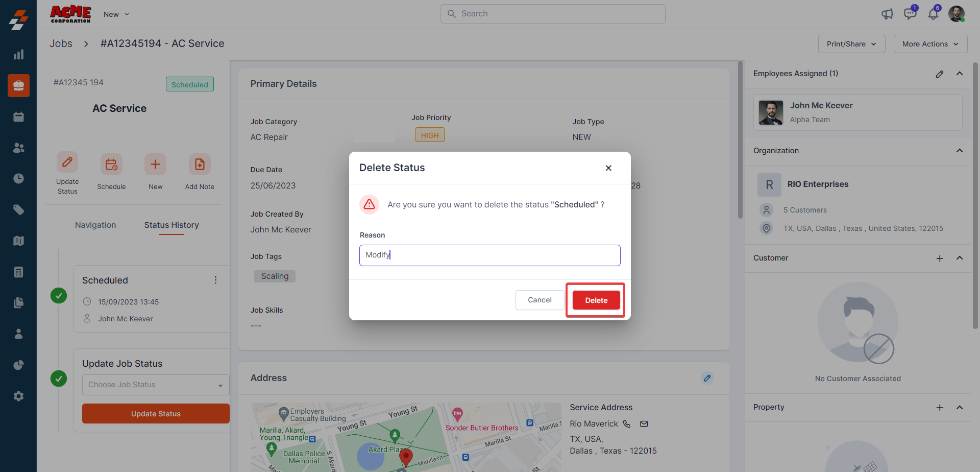
Task: Click the main content vertical scrollbar
Action: [740, 140]
